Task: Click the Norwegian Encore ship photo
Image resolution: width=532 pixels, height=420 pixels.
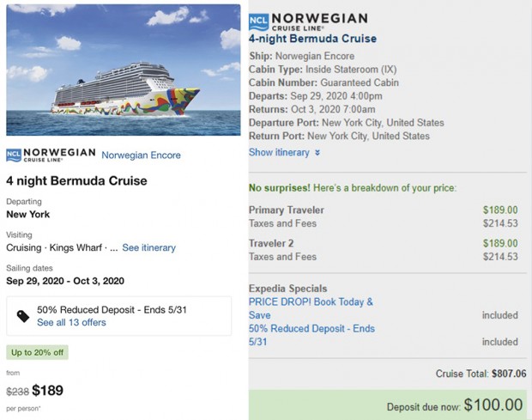Action: (124, 70)
